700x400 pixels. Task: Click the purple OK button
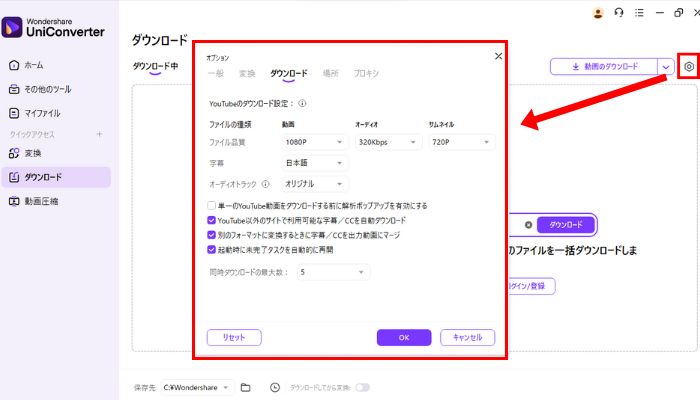click(404, 337)
